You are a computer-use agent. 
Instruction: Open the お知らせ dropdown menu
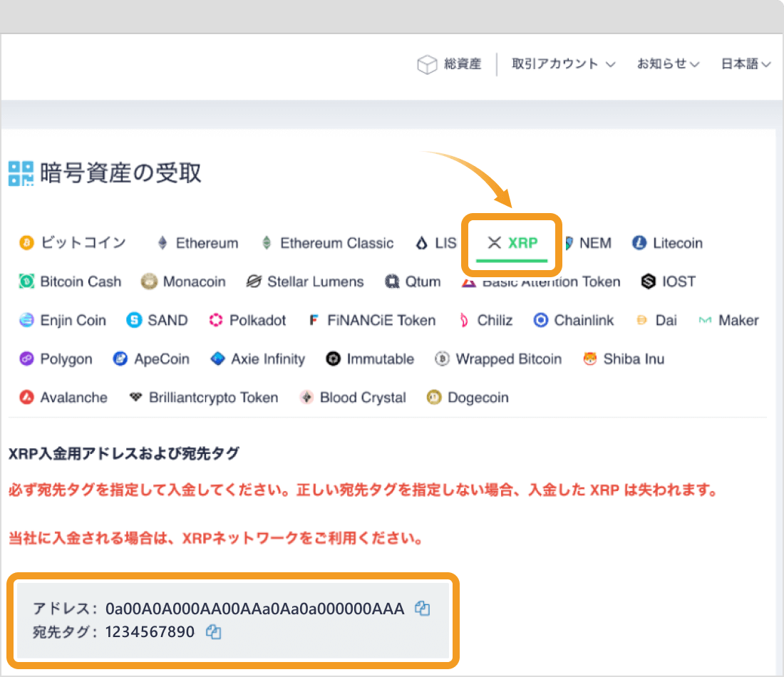(x=668, y=64)
